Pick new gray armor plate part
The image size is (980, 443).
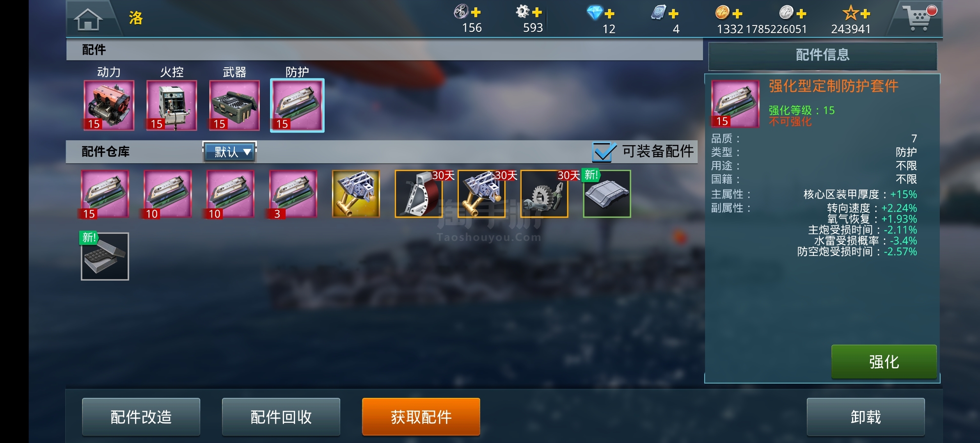(607, 194)
